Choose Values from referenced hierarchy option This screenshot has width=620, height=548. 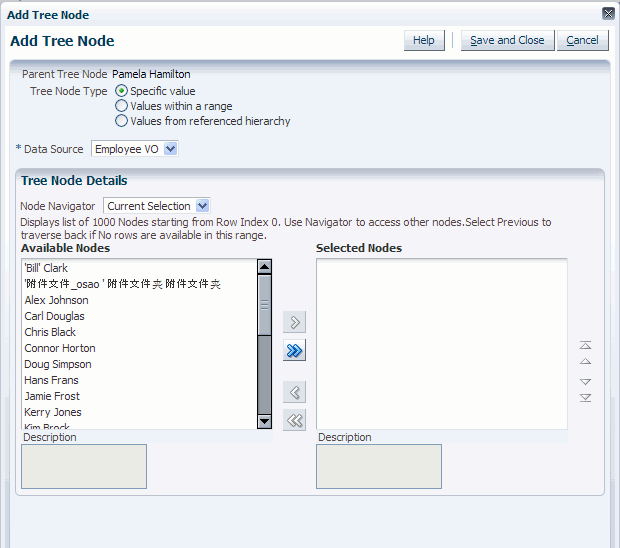click(121, 121)
